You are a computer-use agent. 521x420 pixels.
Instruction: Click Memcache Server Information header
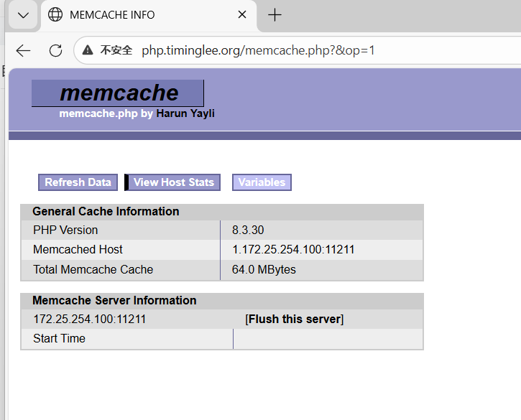coord(114,301)
